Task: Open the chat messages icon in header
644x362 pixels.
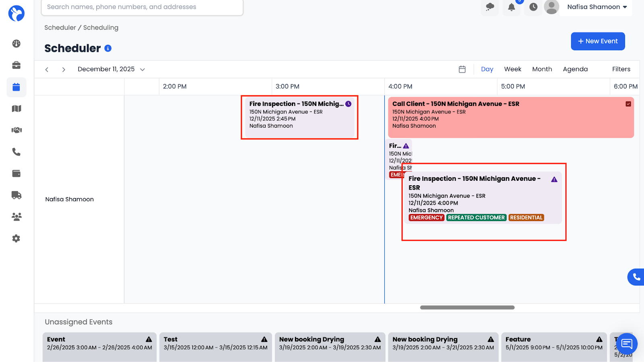Action: point(490,7)
